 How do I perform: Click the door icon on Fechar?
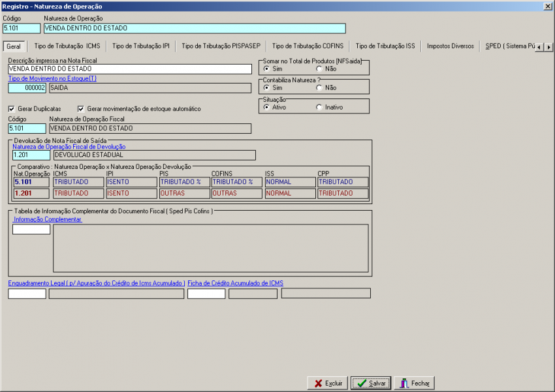tap(404, 383)
